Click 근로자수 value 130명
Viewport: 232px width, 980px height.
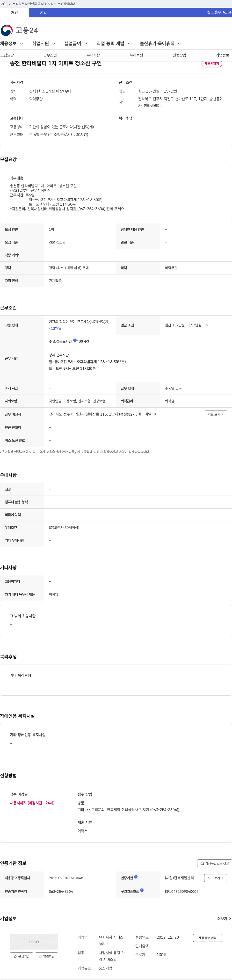tap(162, 955)
